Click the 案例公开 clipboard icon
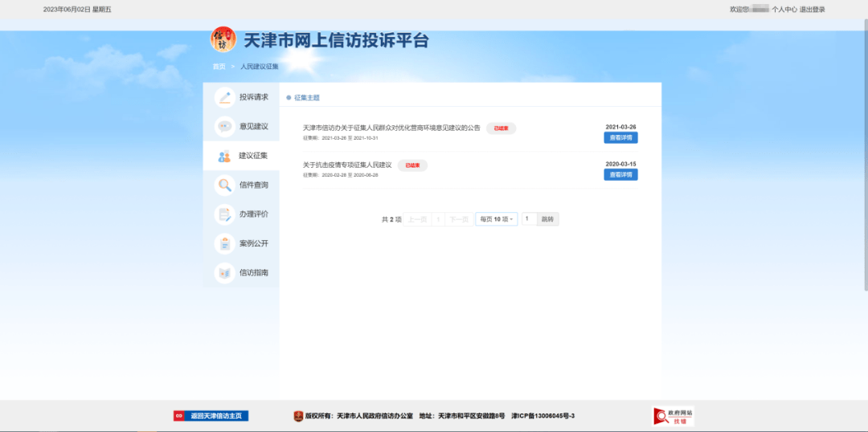Image resolution: width=868 pixels, height=432 pixels. point(224,243)
